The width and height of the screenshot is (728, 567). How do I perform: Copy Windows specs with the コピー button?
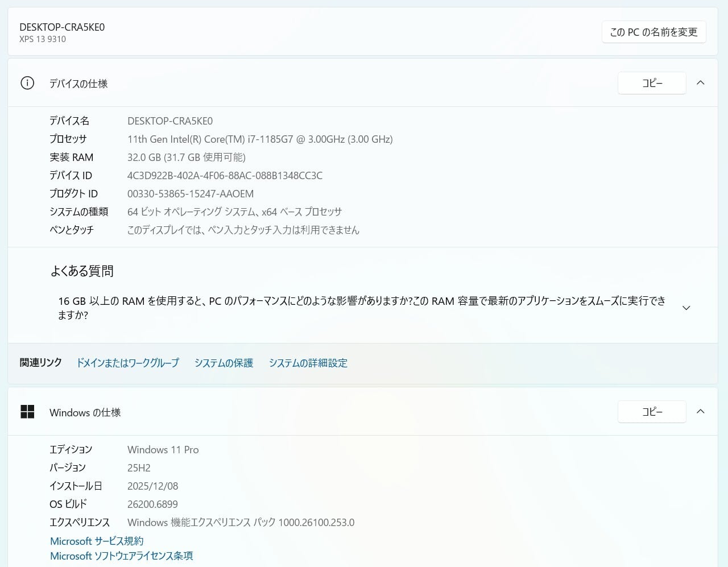pyautogui.click(x=652, y=412)
